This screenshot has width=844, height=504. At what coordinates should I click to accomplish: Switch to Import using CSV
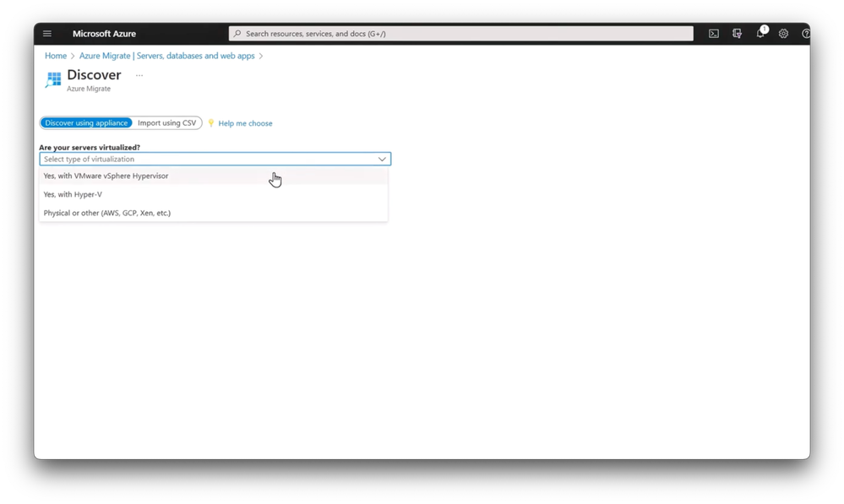(x=167, y=122)
